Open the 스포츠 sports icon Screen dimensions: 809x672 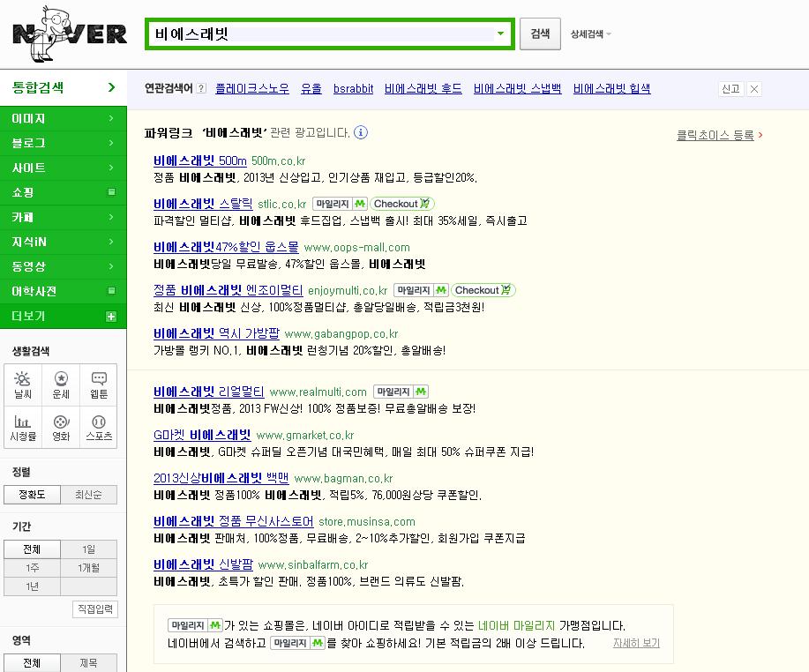[x=99, y=427]
